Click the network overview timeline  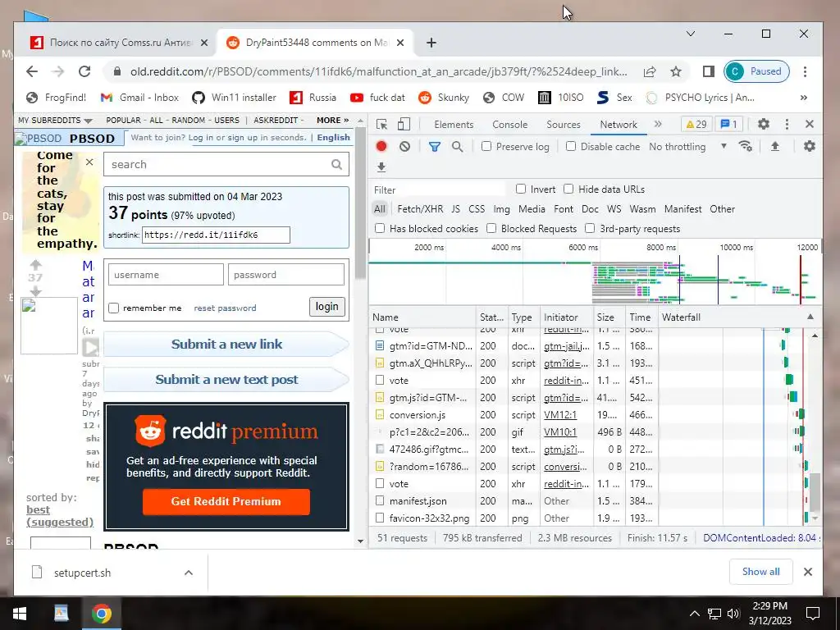click(x=595, y=272)
